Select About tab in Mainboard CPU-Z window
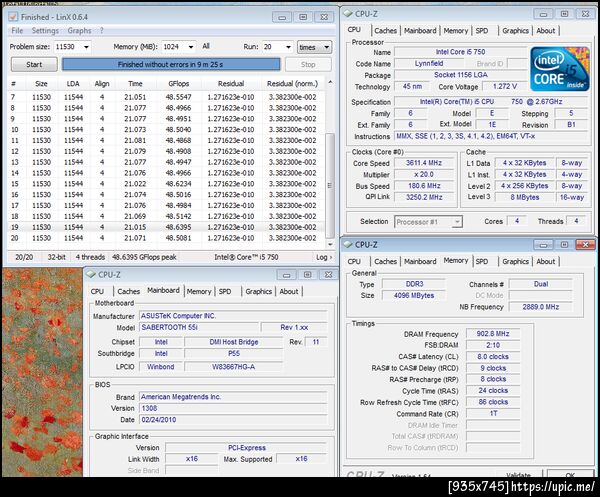This screenshot has height=497, width=600. 289,291
